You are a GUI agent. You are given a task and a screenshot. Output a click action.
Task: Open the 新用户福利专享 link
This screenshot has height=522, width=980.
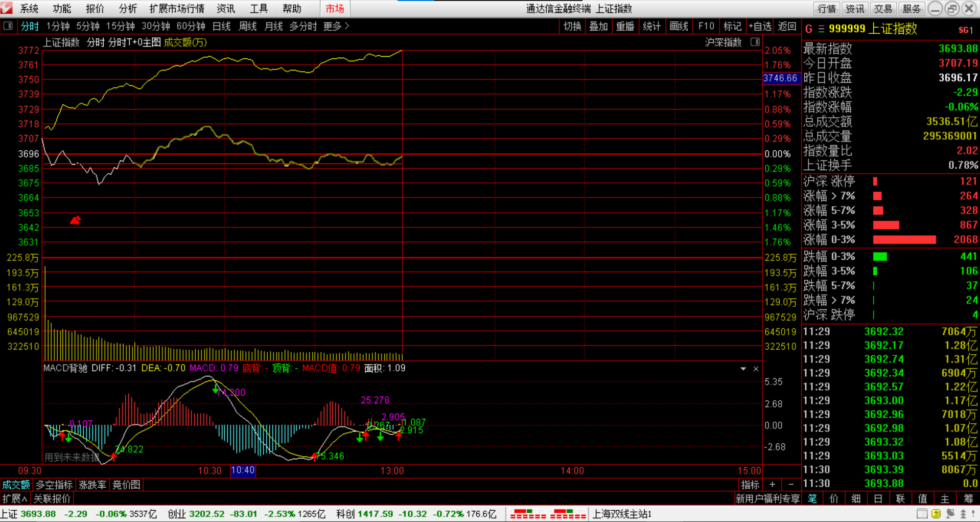pyautogui.click(x=767, y=498)
